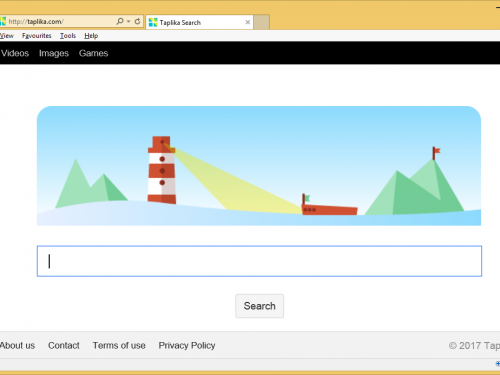Click the lighthouse illustration banner
500x375 pixels.
point(259,166)
